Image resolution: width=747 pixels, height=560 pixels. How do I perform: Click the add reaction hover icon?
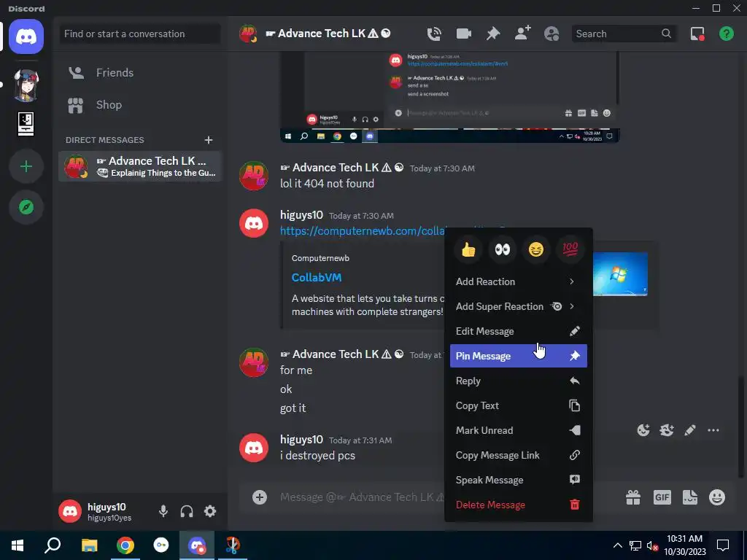643,430
